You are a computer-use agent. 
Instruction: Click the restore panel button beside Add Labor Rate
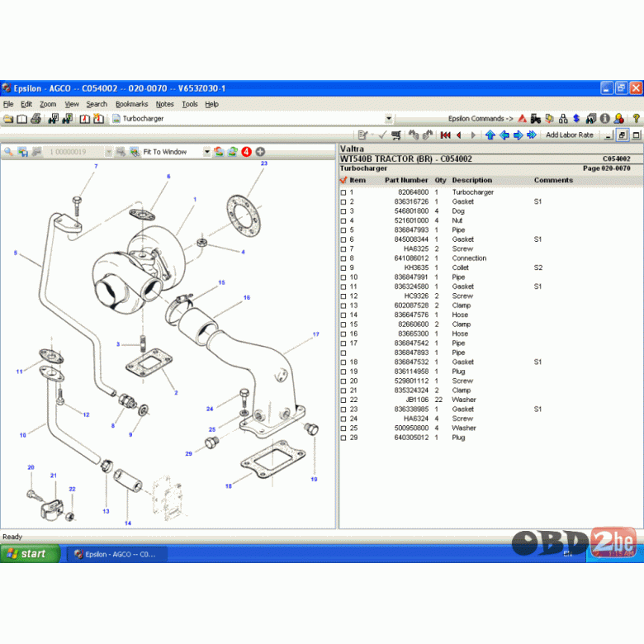623,135
